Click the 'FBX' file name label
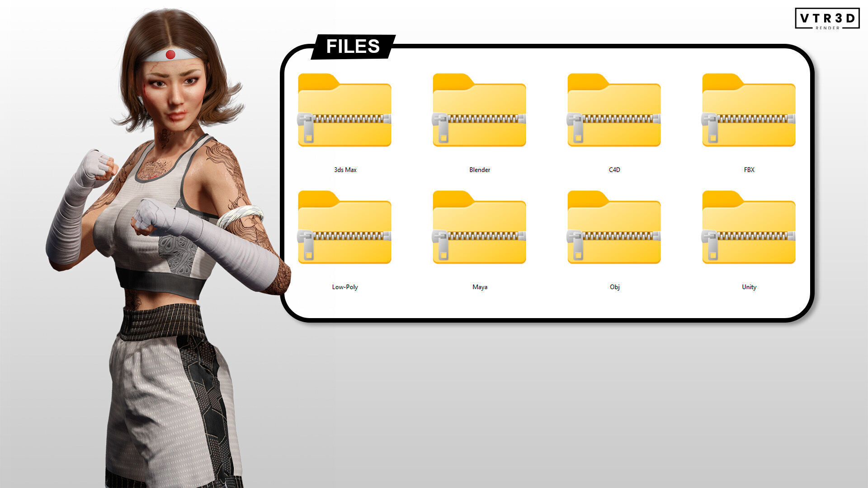Viewport: 868px width, 488px height. [749, 170]
